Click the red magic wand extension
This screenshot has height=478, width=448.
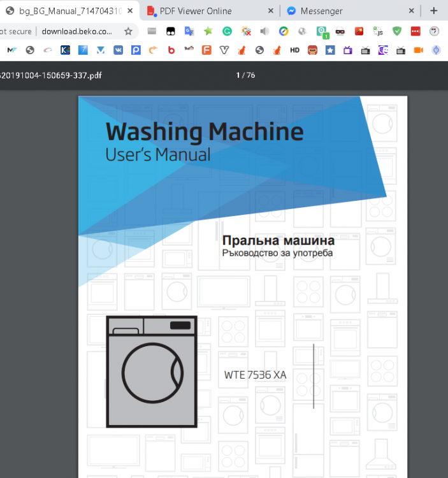pyautogui.click(x=359, y=31)
